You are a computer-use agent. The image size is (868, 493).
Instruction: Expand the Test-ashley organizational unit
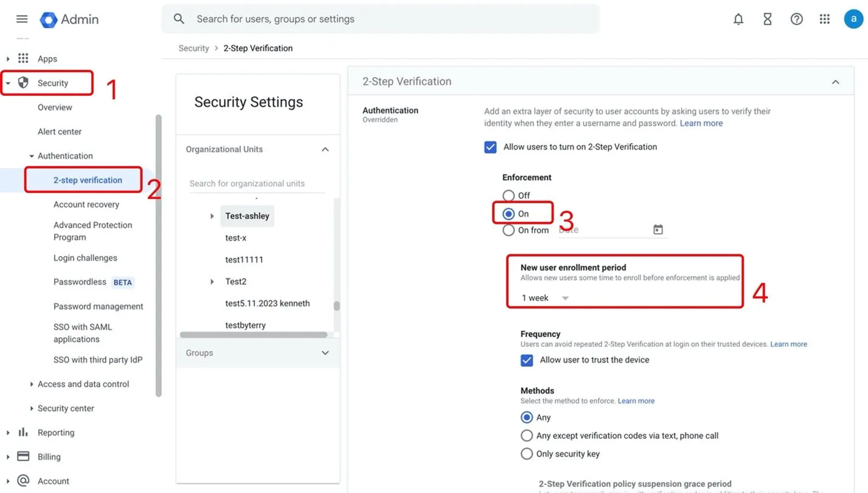pos(212,216)
